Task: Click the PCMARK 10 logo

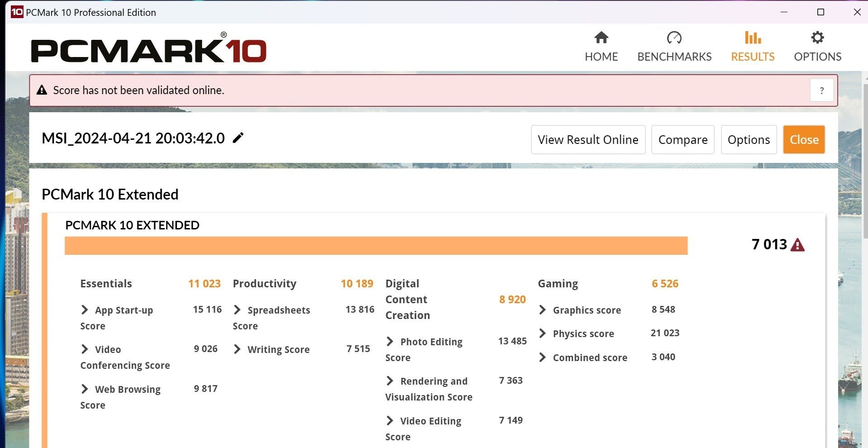Action: 149,48
